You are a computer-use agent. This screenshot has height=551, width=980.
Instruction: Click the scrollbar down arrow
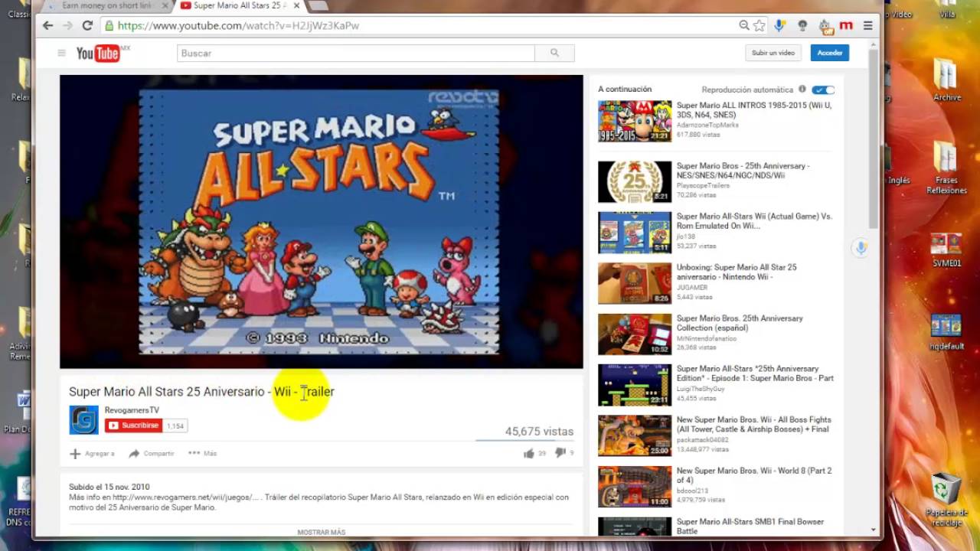pos(873,530)
